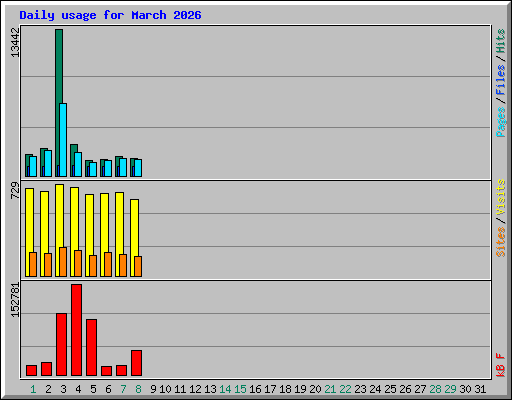Click day label 3 on the x-axis

tap(63, 389)
